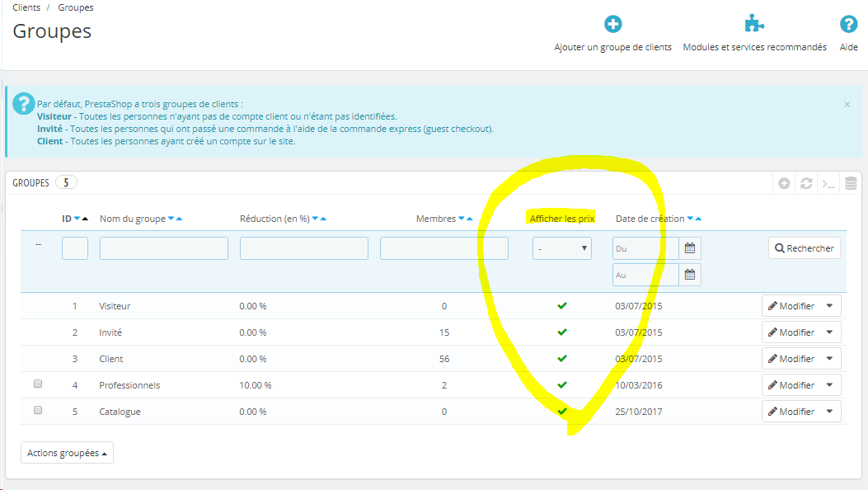Image resolution: width=868 pixels, height=490 pixels.
Task: Expand Modifier dropdown for Invité
Action: click(x=830, y=332)
